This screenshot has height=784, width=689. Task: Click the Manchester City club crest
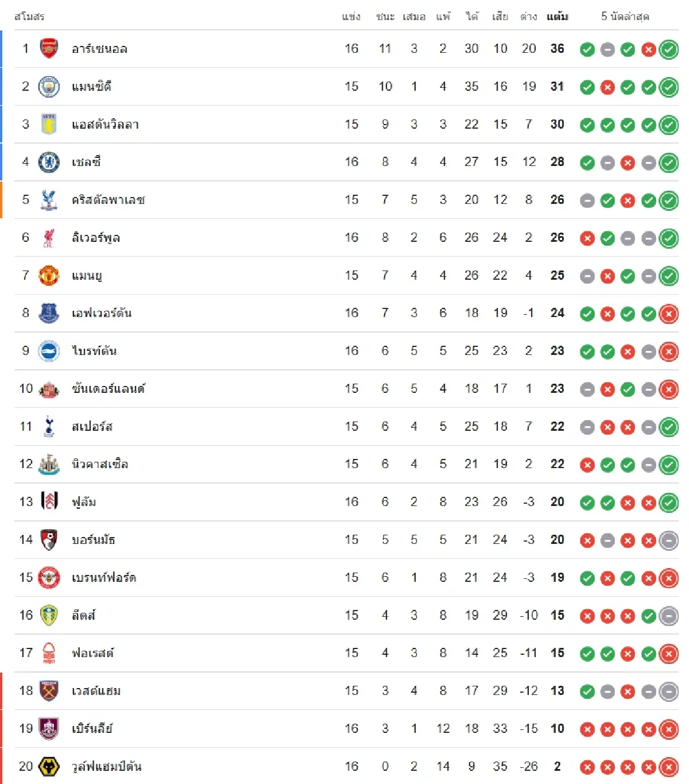click(x=49, y=87)
